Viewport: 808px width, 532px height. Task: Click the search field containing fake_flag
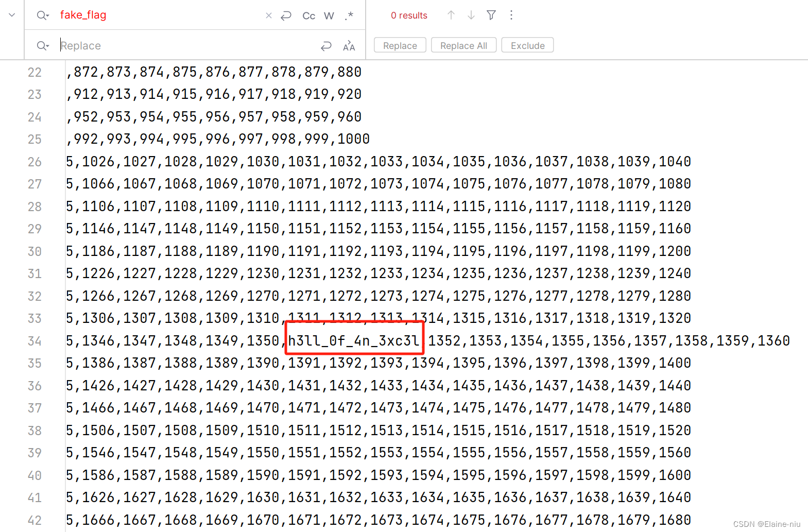[160, 15]
